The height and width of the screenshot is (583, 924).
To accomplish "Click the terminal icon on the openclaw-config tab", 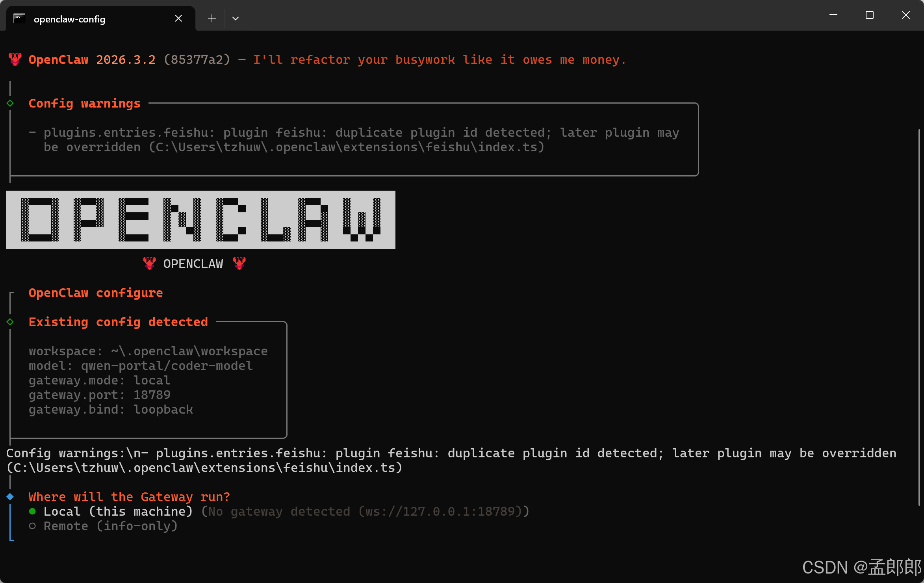I will (19, 18).
